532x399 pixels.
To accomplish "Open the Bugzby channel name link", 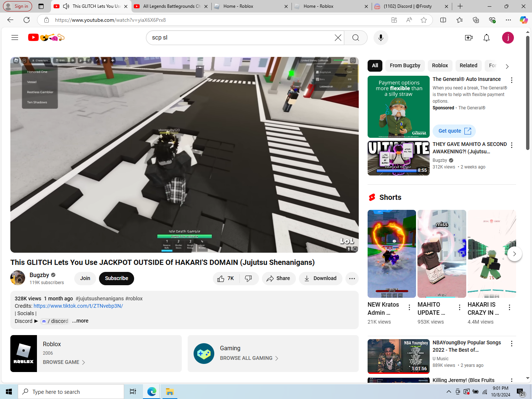I will coord(39,275).
